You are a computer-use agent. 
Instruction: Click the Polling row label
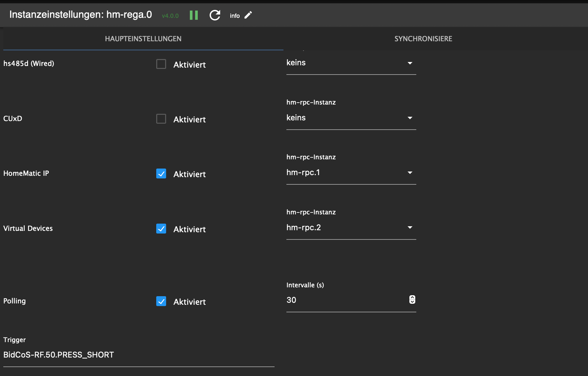tap(15, 301)
